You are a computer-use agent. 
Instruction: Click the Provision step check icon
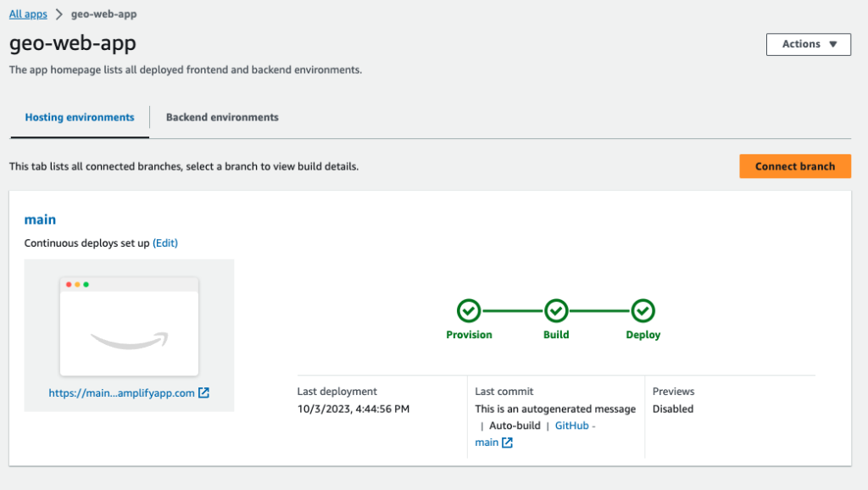point(469,310)
